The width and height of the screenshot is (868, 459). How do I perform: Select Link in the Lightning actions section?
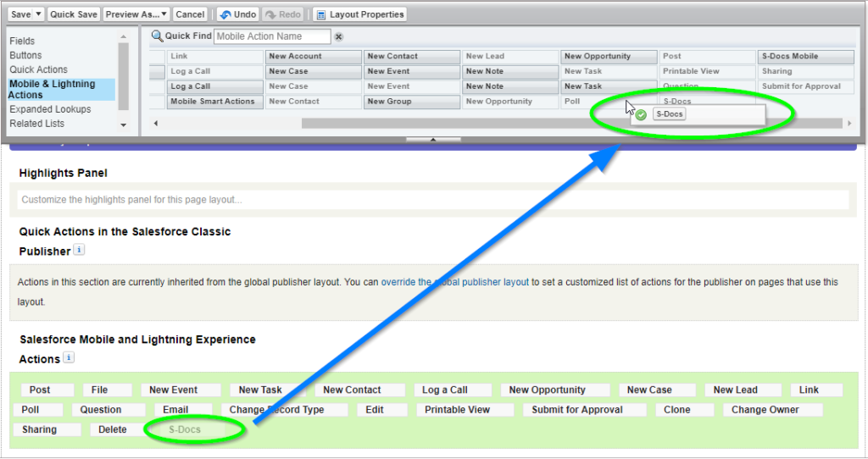click(816, 390)
